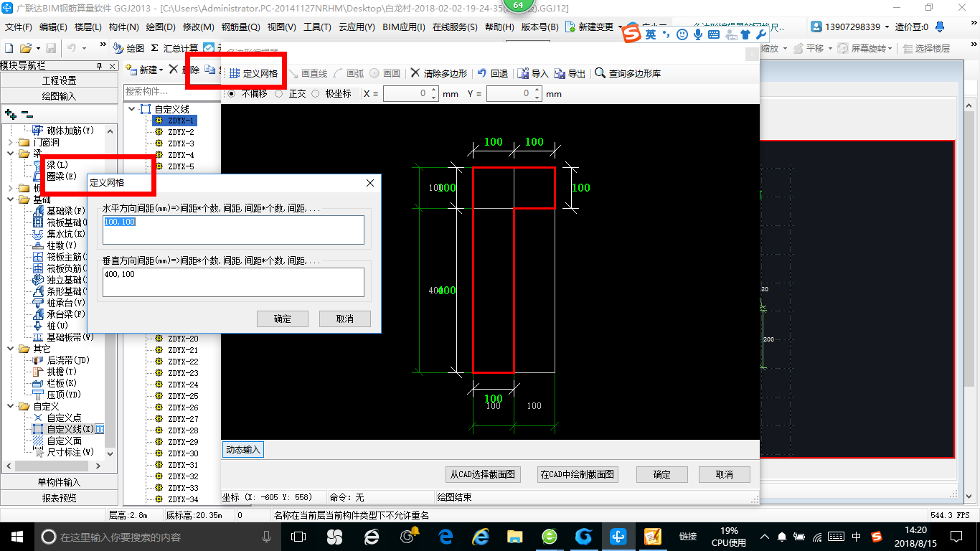
Task: Increase the X offset value spinner
Action: point(433,90)
